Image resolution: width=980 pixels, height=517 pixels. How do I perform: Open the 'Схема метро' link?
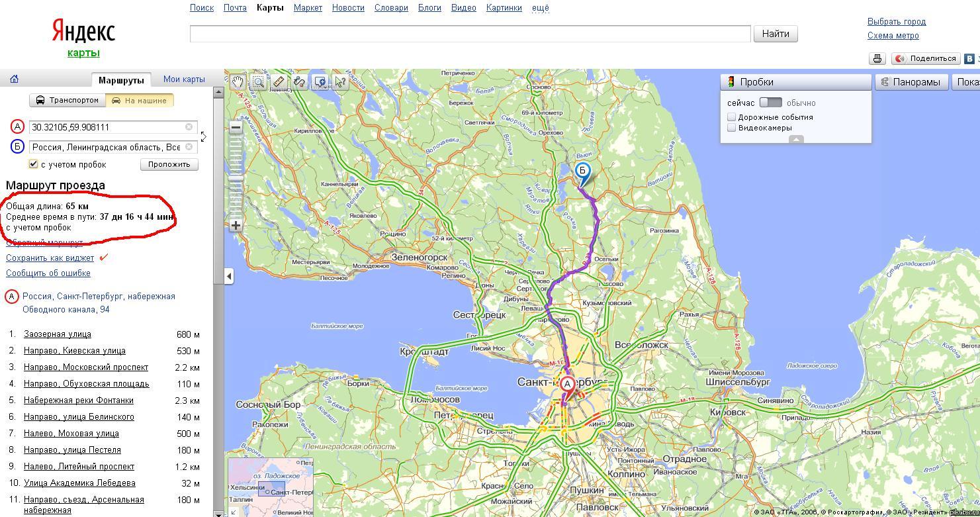tap(893, 36)
